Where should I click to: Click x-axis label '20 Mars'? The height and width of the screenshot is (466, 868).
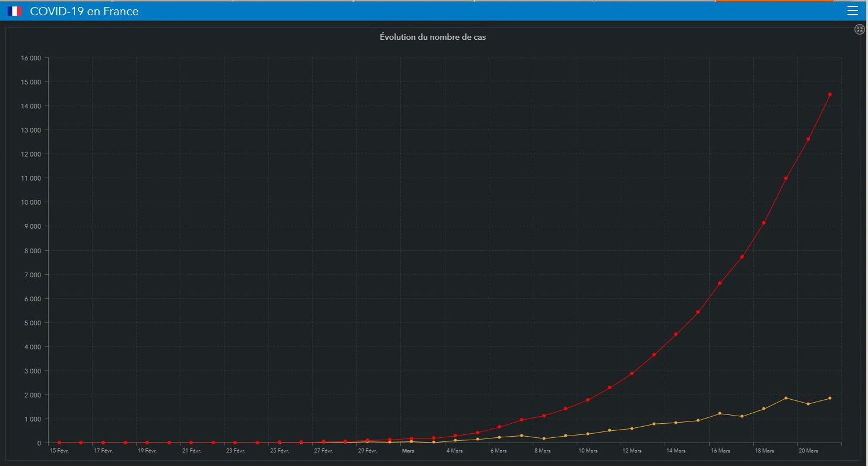coord(808,451)
